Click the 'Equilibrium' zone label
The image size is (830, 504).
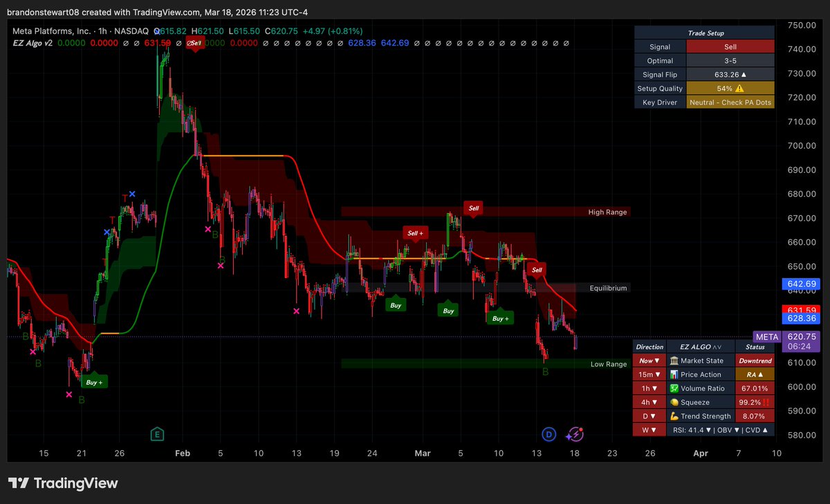point(608,288)
